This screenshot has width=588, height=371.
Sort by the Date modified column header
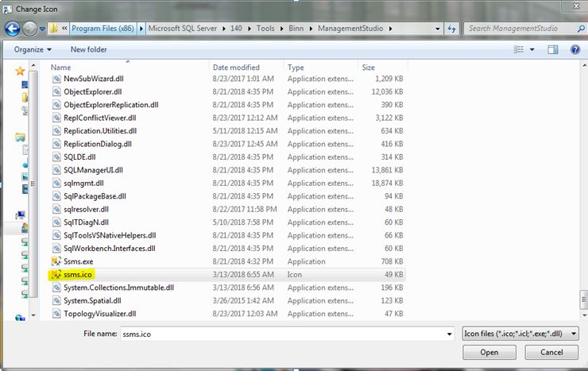[x=236, y=68]
